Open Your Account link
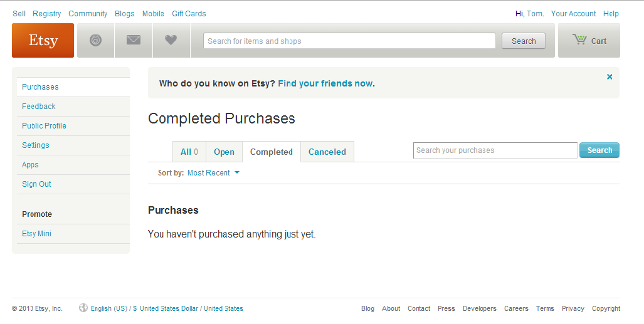The height and width of the screenshot is (324, 644). (x=573, y=14)
